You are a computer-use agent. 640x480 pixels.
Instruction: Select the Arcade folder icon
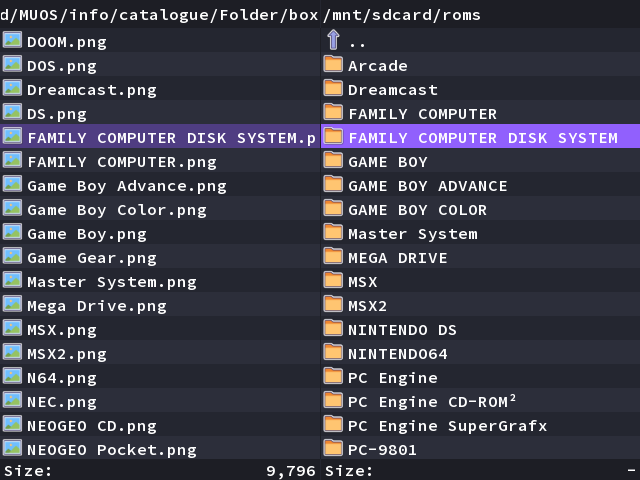tap(333, 64)
